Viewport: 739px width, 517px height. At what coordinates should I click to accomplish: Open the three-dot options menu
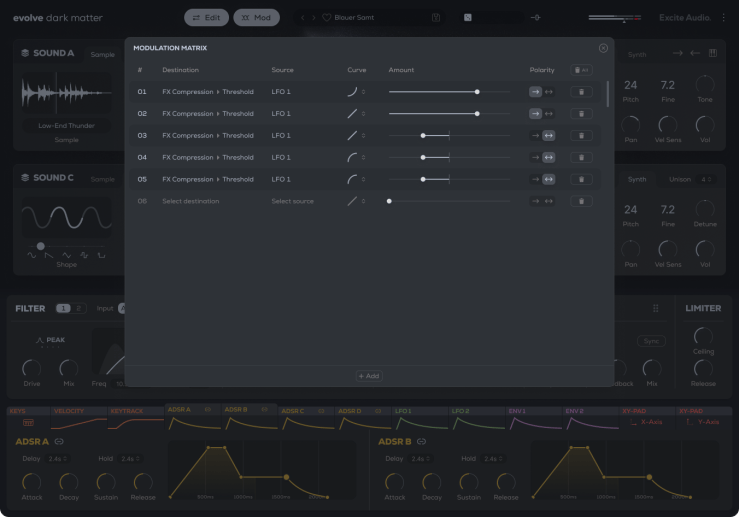click(x=723, y=17)
